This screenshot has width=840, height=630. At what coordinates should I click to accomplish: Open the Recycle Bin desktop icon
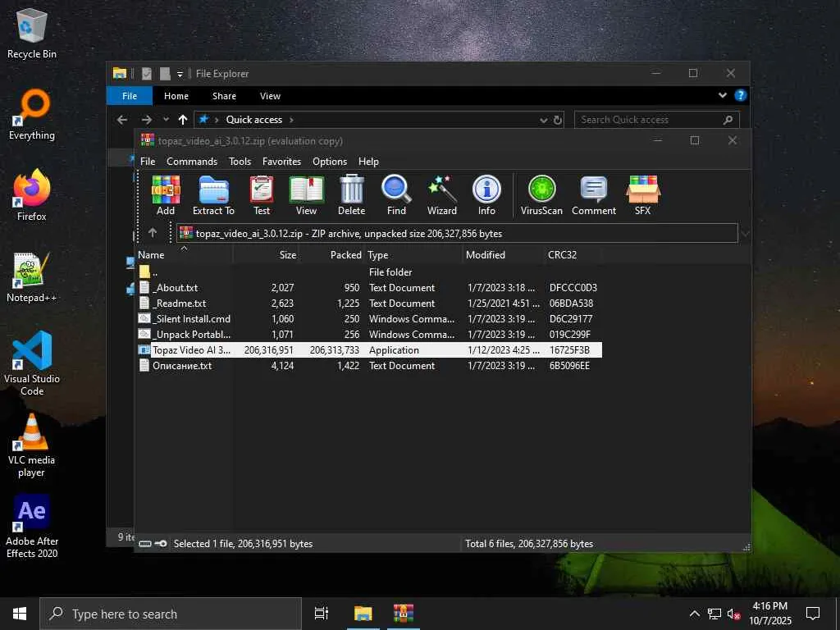pyautogui.click(x=32, y=33)
